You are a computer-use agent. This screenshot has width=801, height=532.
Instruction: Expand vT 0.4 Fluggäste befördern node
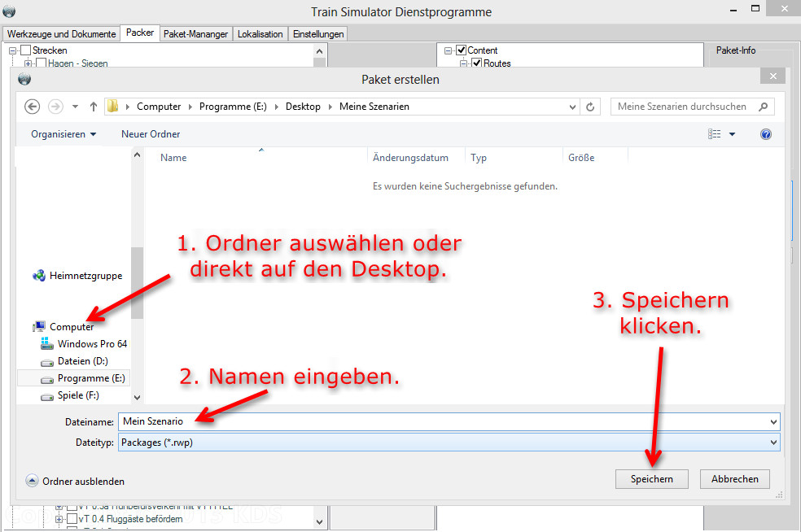pyautogui.click(x=59, y=519)
